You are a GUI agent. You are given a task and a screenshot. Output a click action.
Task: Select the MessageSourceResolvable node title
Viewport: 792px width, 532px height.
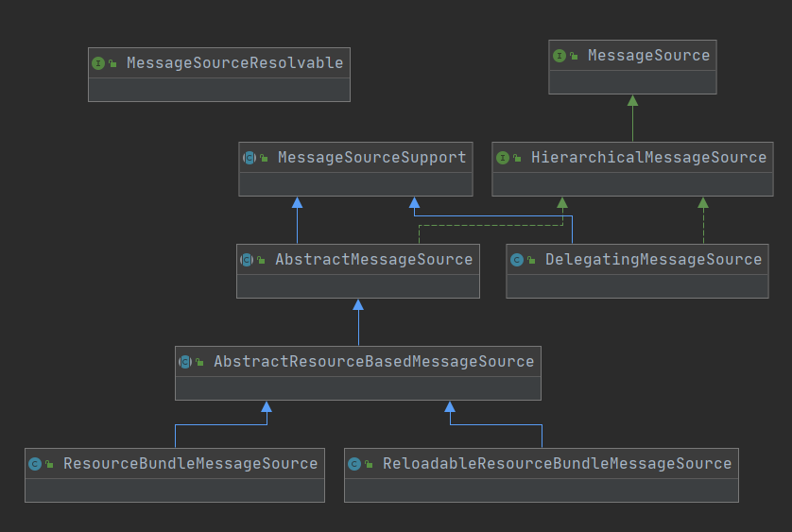[x=235, y=62]
